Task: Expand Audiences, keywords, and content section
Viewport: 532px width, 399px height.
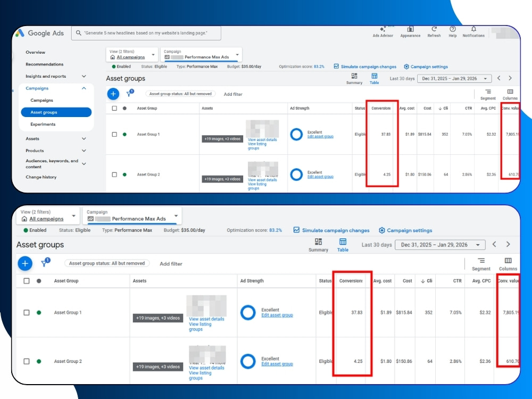Action: coord(84,164)
